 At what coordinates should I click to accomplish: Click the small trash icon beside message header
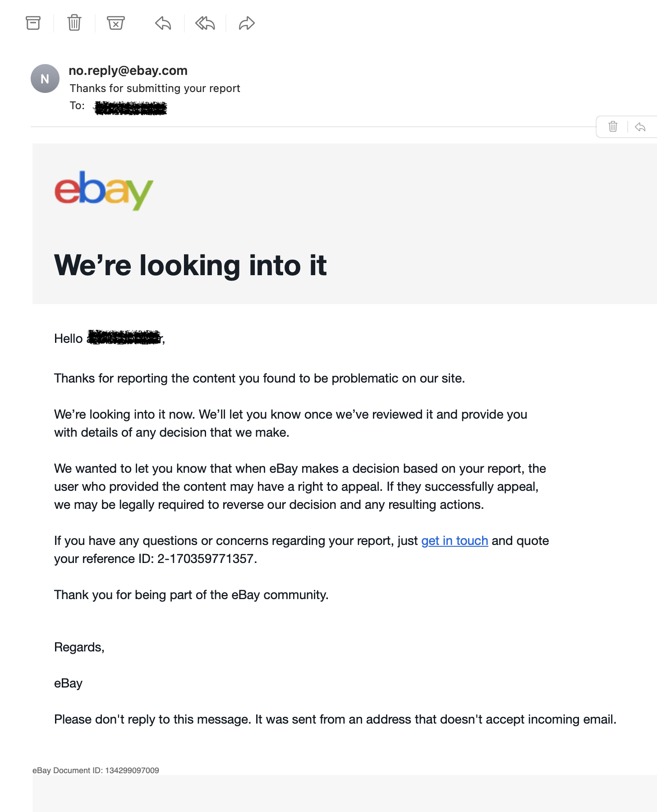[x=613, y=127]
